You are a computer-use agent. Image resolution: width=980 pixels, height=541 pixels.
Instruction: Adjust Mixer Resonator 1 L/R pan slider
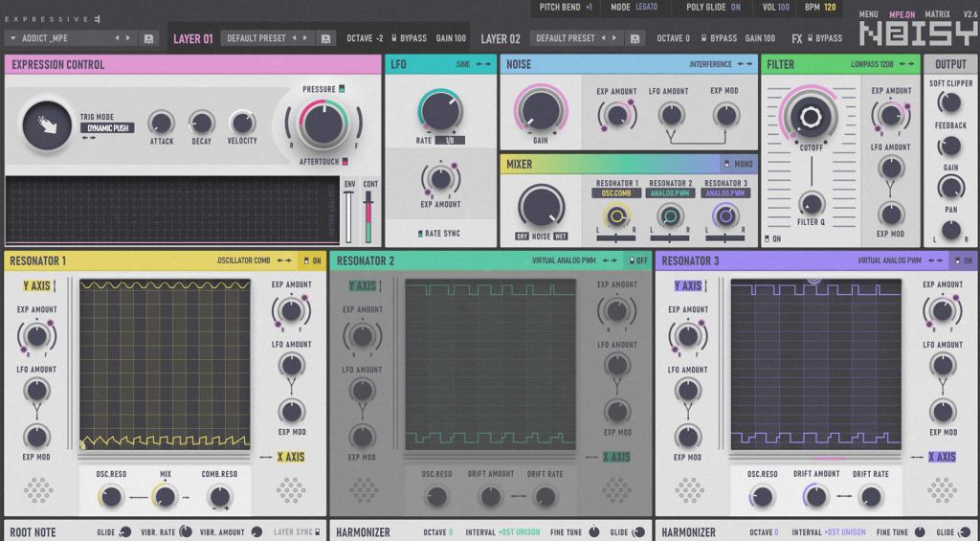(616, 237)
